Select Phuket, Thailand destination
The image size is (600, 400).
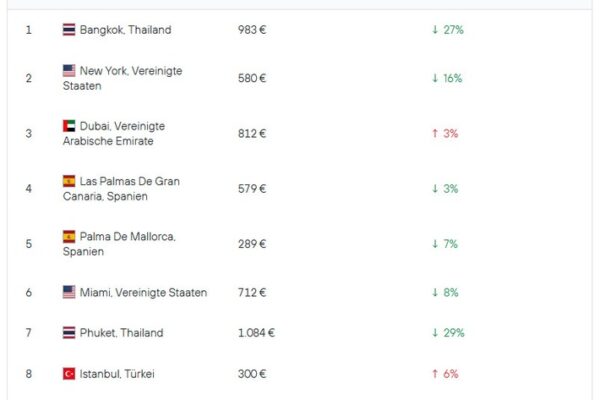[121, 333]
